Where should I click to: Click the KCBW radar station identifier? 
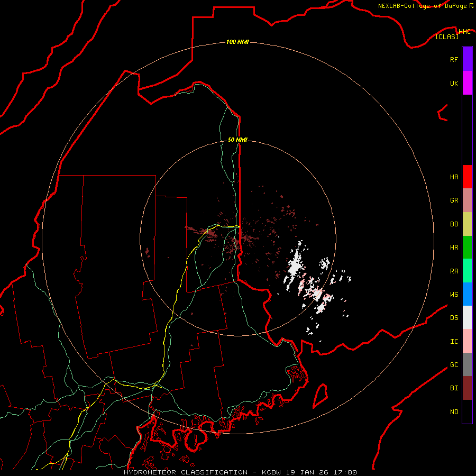pos(271,472)
